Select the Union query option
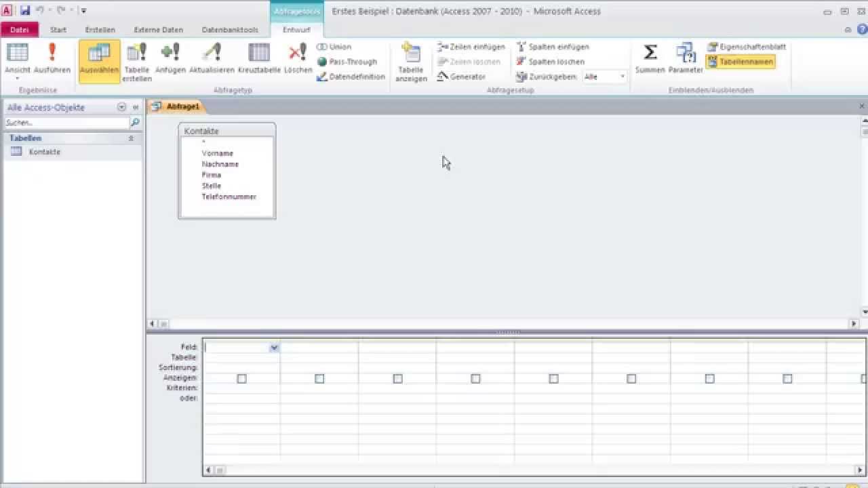 [334, 47]
